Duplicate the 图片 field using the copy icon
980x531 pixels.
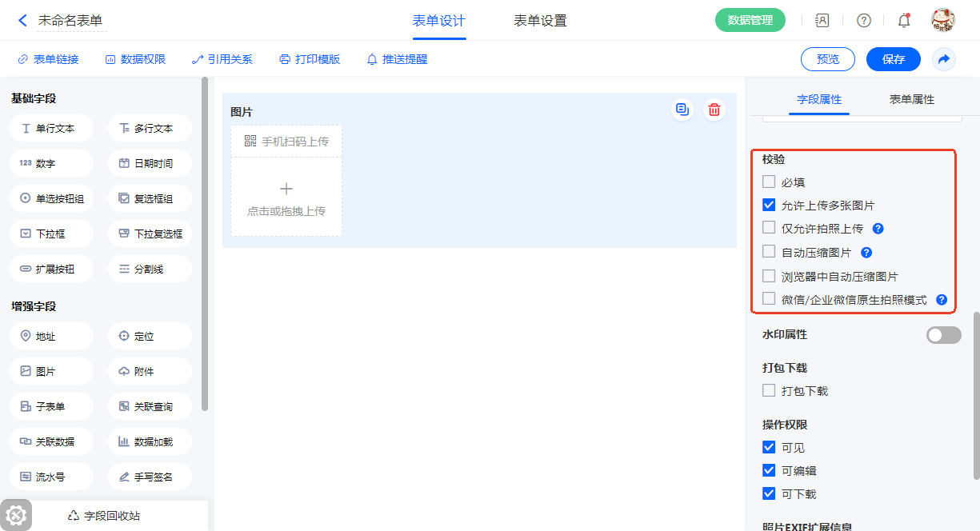(x=682, y=110)
